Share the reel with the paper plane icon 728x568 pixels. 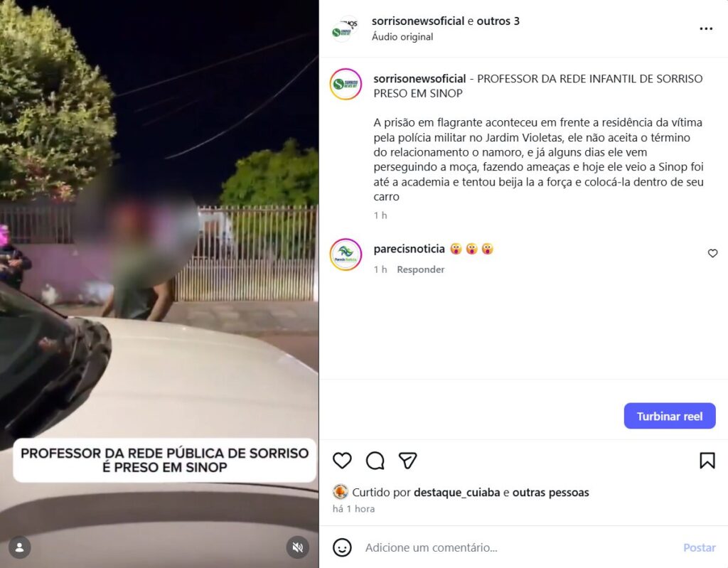(407, 460)
